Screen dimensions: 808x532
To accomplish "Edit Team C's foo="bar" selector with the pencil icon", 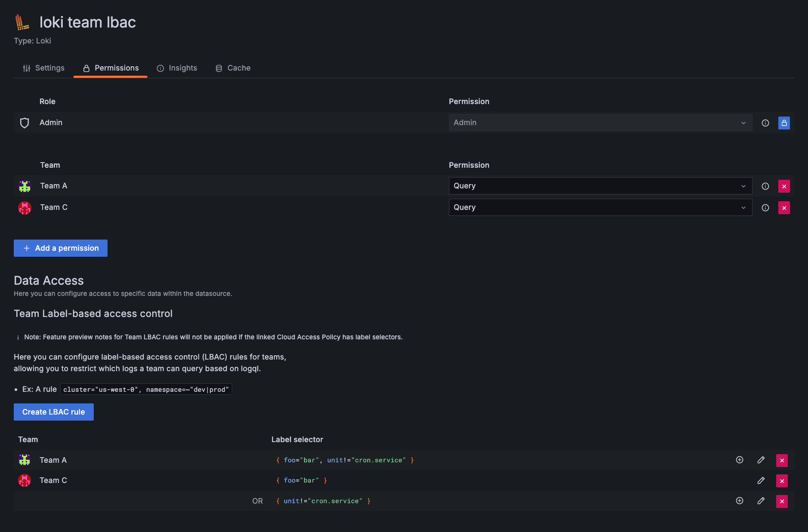I will click(x=761, y=480).
